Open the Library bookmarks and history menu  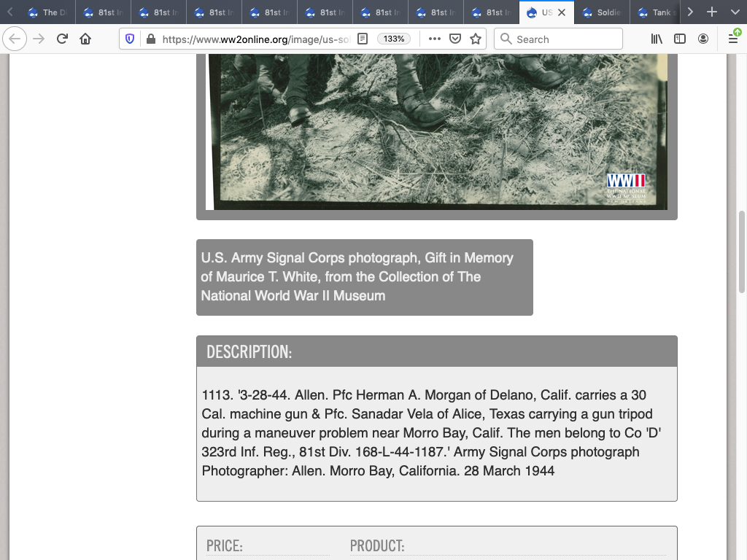pos(657,39)
